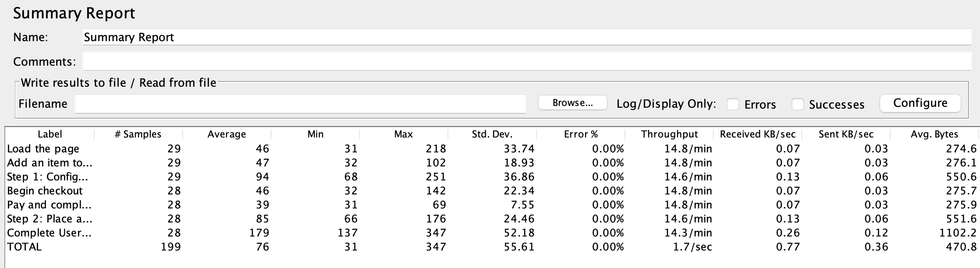
Task: Click the Avg. Bytes column header
Action: pyautogui.click(x=934, y=134)
